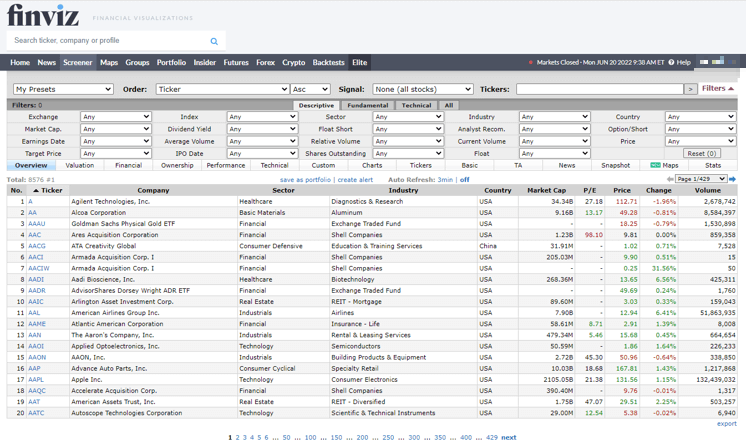Click the search magnifier icon

coord(214,41)
